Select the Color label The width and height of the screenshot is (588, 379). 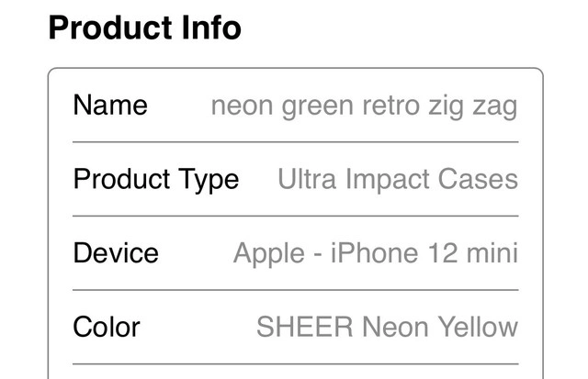click(107, 327)
